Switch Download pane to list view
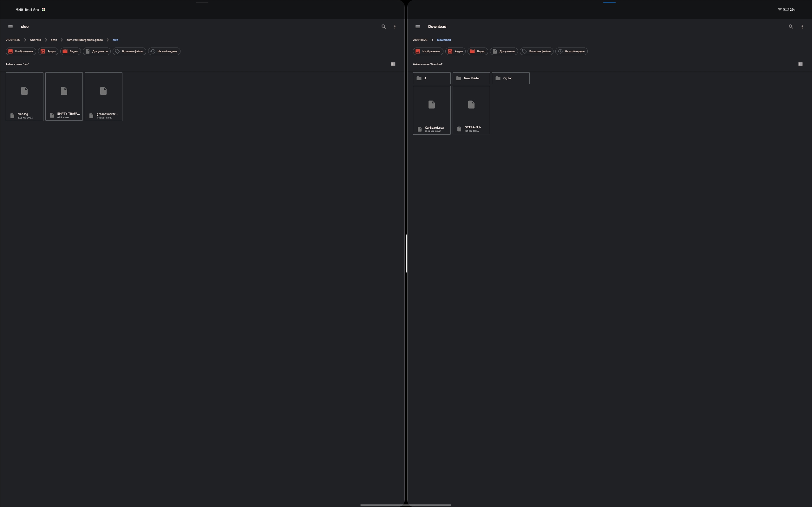Screen dimensions: 812x507 [800, 64]
